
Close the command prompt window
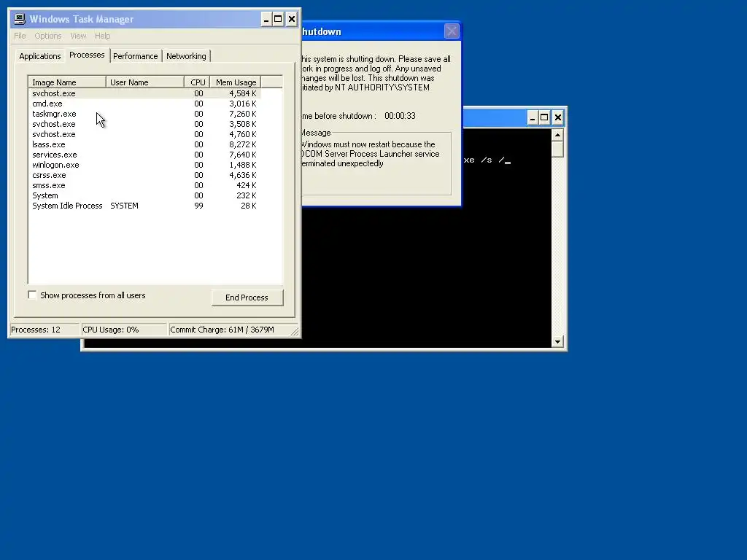click(558, 117)
